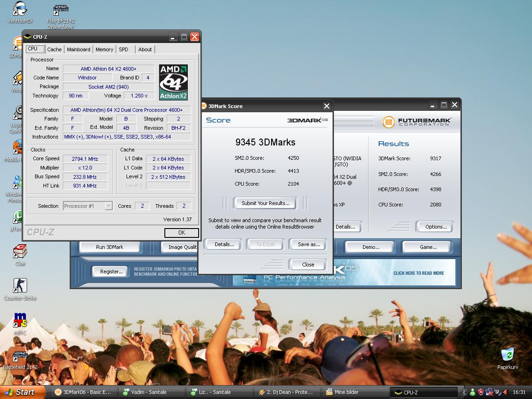The width and height of the screenshot is (532, 399).
Task: Click Save as in the score dialog
Action: [x=308, y=244]
